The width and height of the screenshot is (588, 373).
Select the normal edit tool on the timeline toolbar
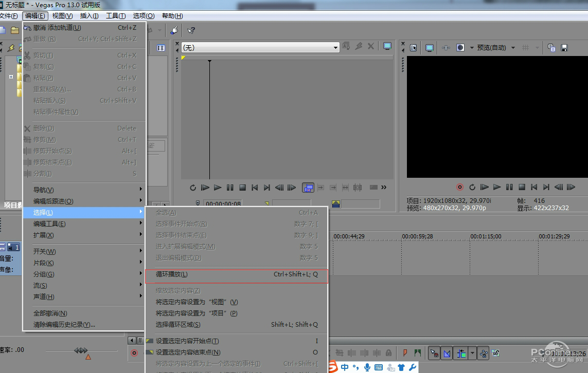pyautogui.click(x=435, y=353)
